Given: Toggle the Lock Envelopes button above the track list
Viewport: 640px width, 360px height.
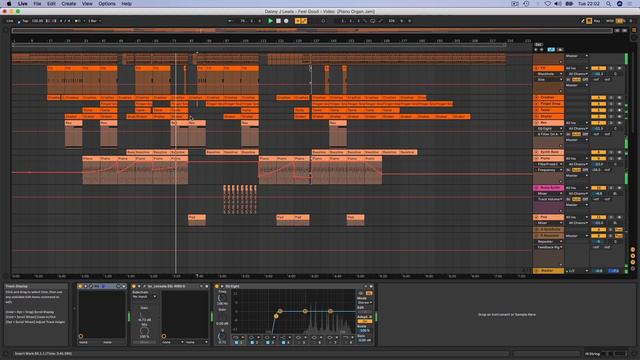Looking at the screenshot, I should pos(560,49).
